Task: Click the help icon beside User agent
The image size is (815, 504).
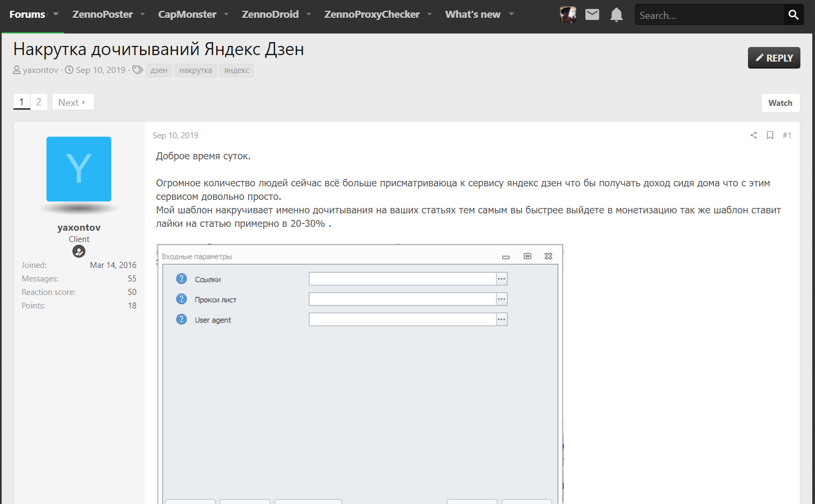Action: (182, 319)
